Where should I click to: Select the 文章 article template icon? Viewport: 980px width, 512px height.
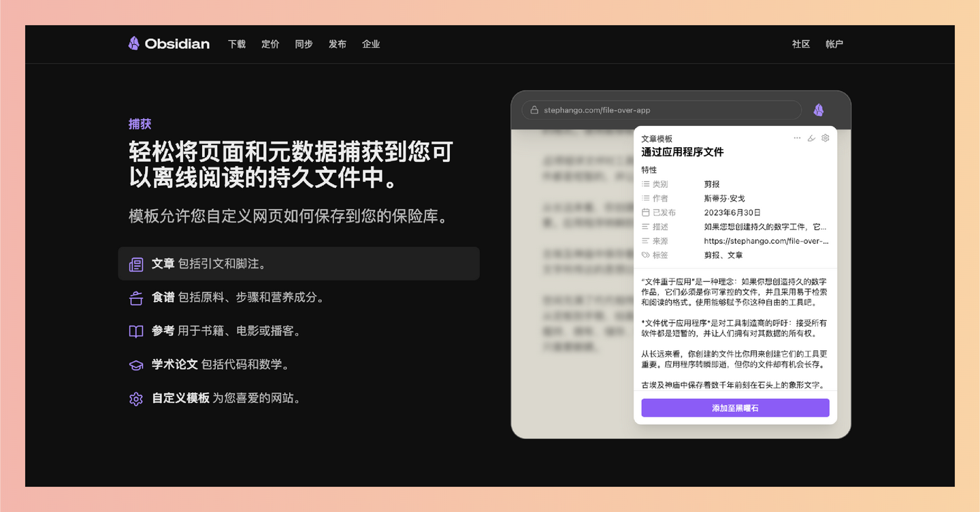pyautogui.click(x=135, y=263)
